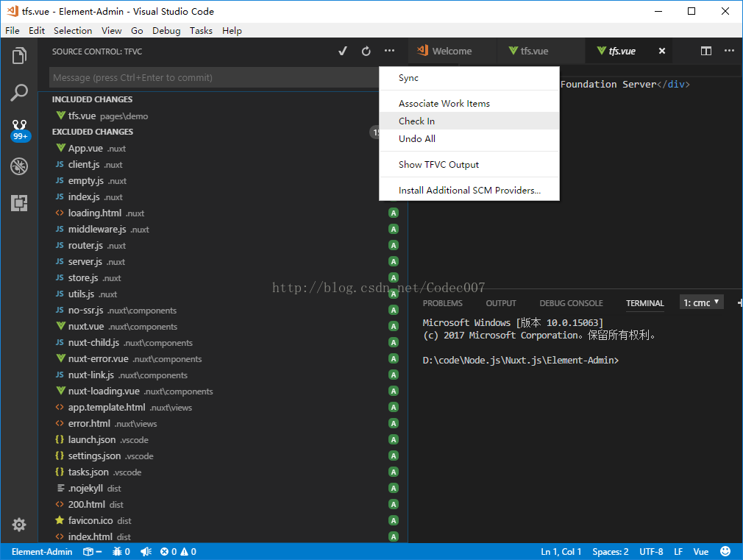The height and width of the screenshot is (560, 743).
Task: Close the active tfs.vue tab
Action: [662, 51]
